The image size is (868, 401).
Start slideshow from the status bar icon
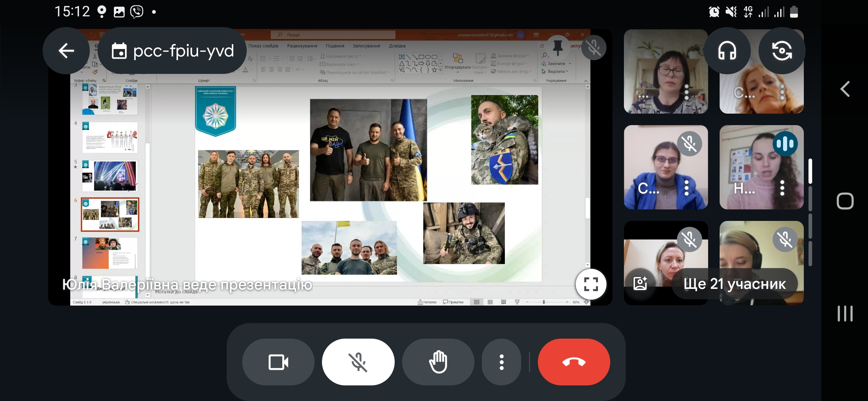pos(517,301)
